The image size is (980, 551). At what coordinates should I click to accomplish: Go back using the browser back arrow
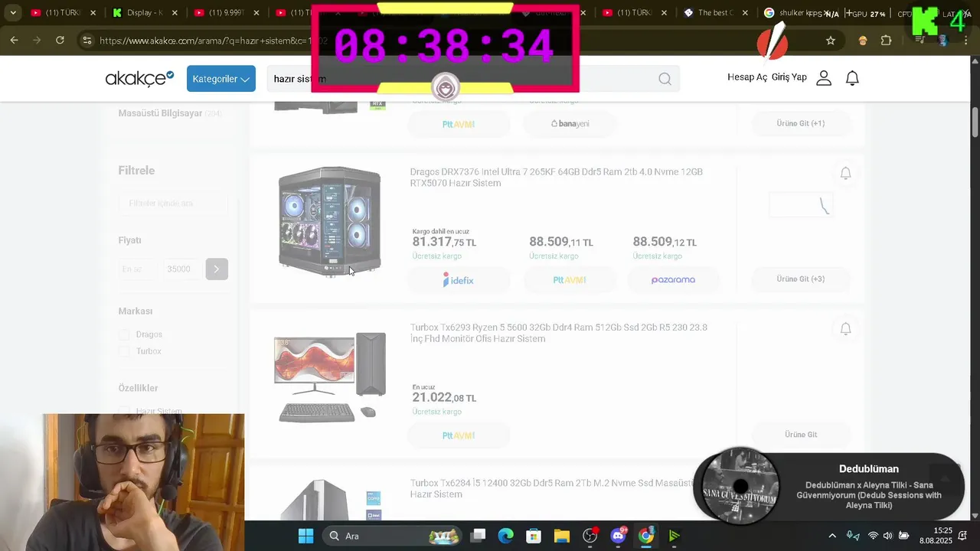click(14, 40)
